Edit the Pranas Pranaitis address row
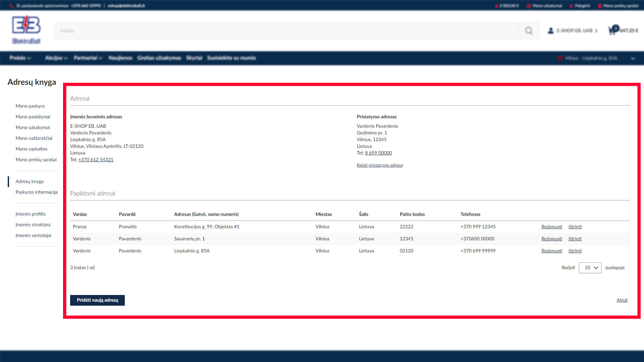Screen dimensions: 644x362 tap(551, 227)
